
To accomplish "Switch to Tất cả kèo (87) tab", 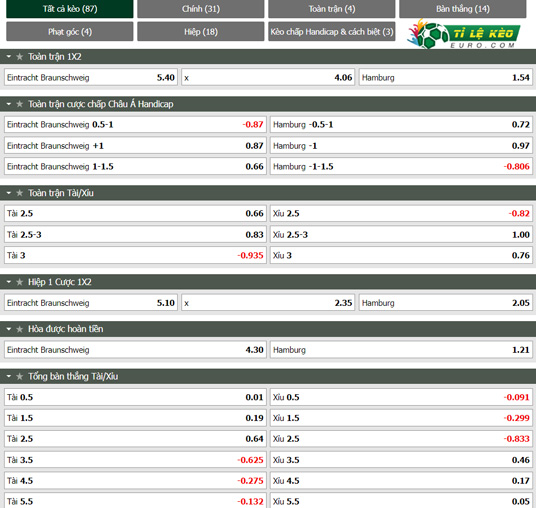I will pyautogui.click(x=70, y=9).
